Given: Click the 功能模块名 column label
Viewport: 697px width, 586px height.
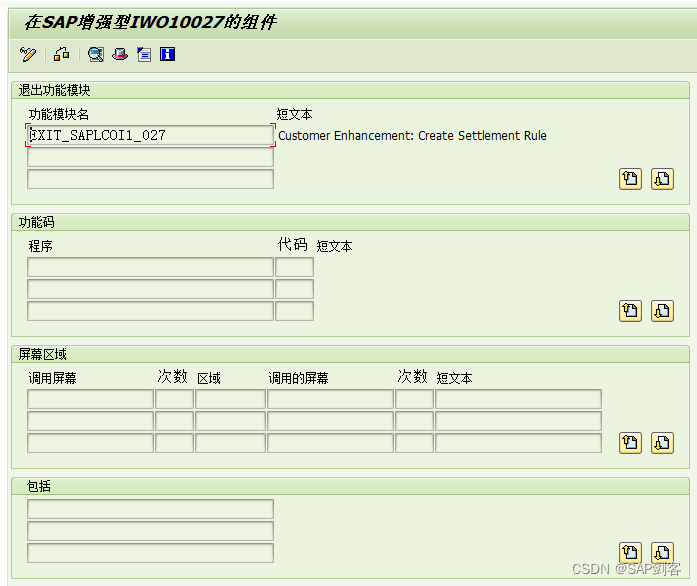Looking at the screenshot, I should [x=59, y=114].
